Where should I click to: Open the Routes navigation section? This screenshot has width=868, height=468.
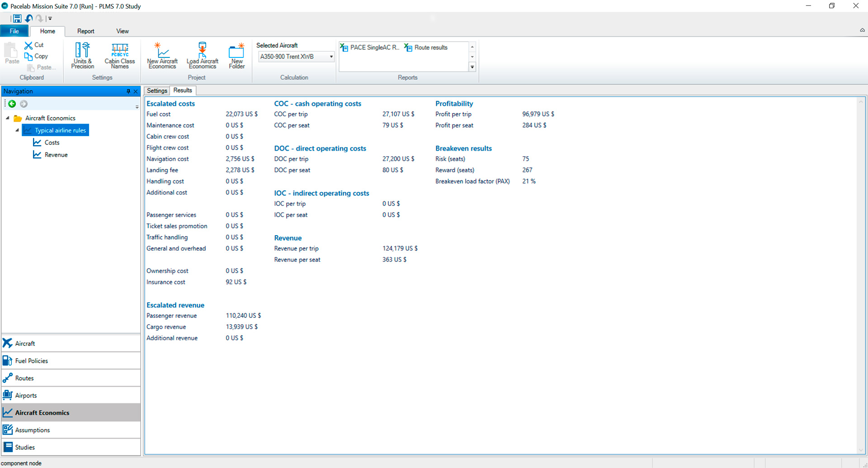click(x=71, y=378)
